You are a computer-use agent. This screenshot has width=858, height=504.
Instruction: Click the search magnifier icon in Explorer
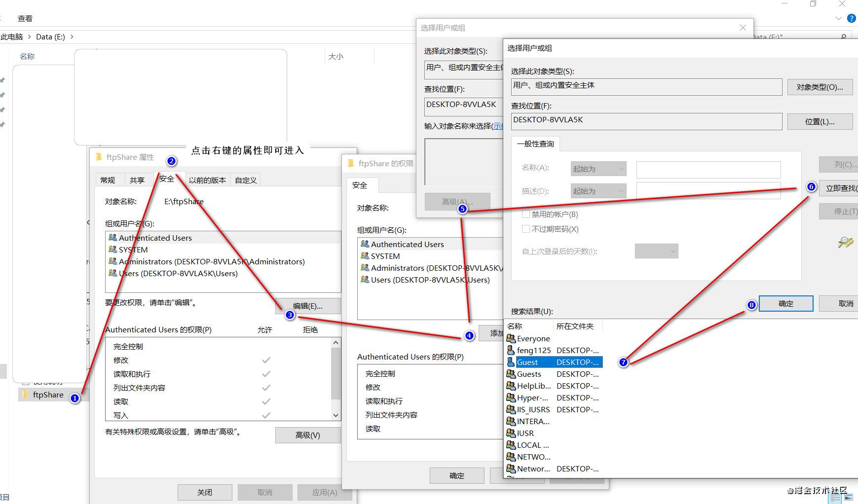(844, 36)
